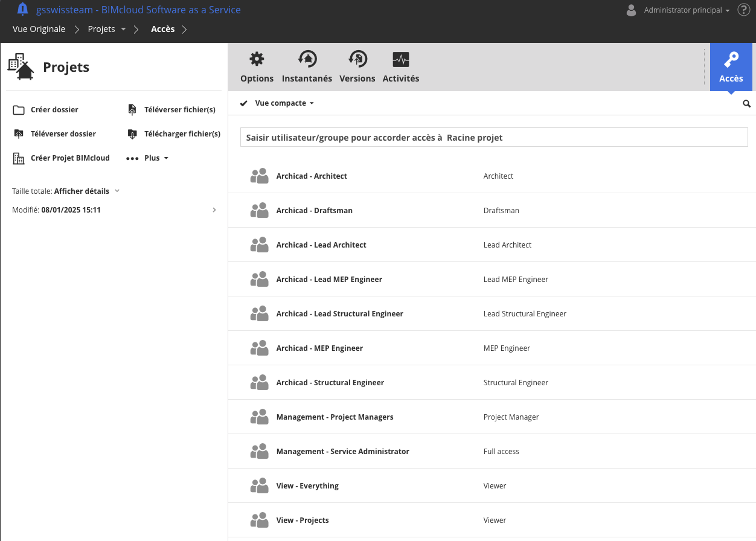This screenshot has width=756, height=541.
Task: Click group icon for Lead Structural Engineer
Action: [259, 314]
